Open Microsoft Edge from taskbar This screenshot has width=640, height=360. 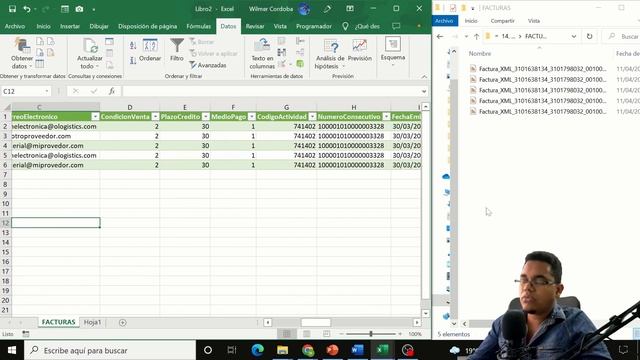coord(258,350)
